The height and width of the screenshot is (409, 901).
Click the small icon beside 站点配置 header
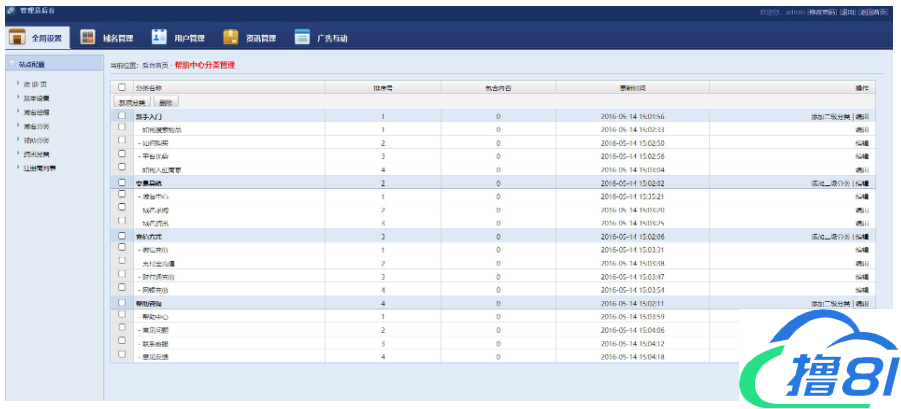(12, 63)
